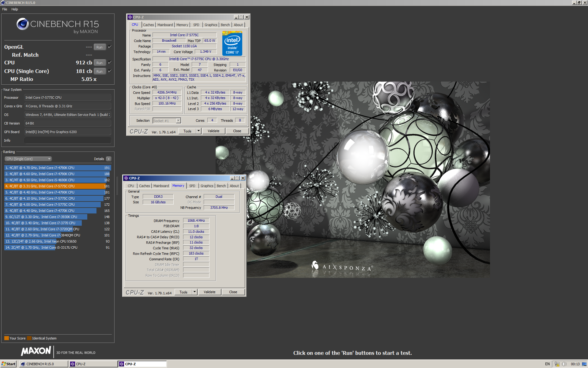The width and height of the screenshot is (588, 368).
Task: Open the CPU (Single Core) ranking dropdown
Action: click(28, 159)
